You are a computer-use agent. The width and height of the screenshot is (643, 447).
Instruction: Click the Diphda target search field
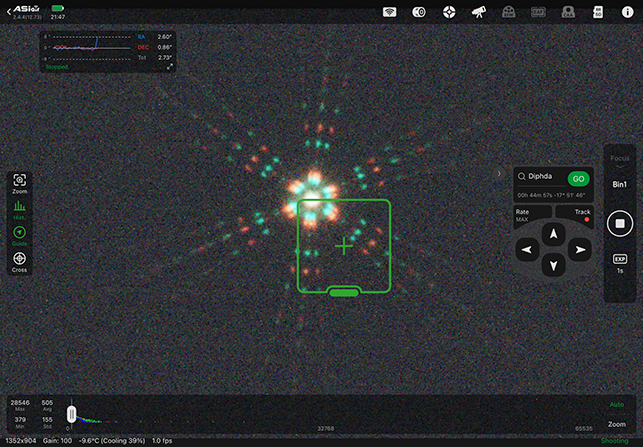coord(540,177)
